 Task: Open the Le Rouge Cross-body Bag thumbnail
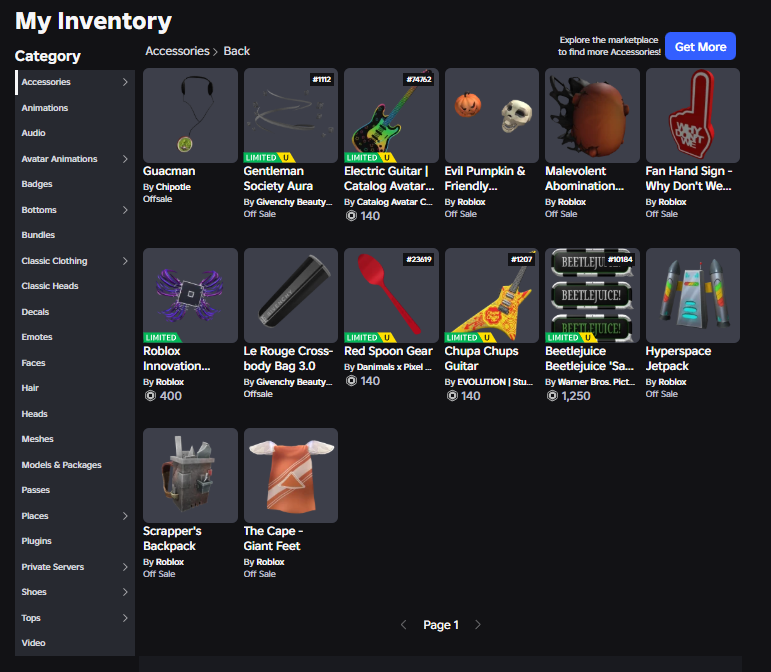(x=291, y=295)
